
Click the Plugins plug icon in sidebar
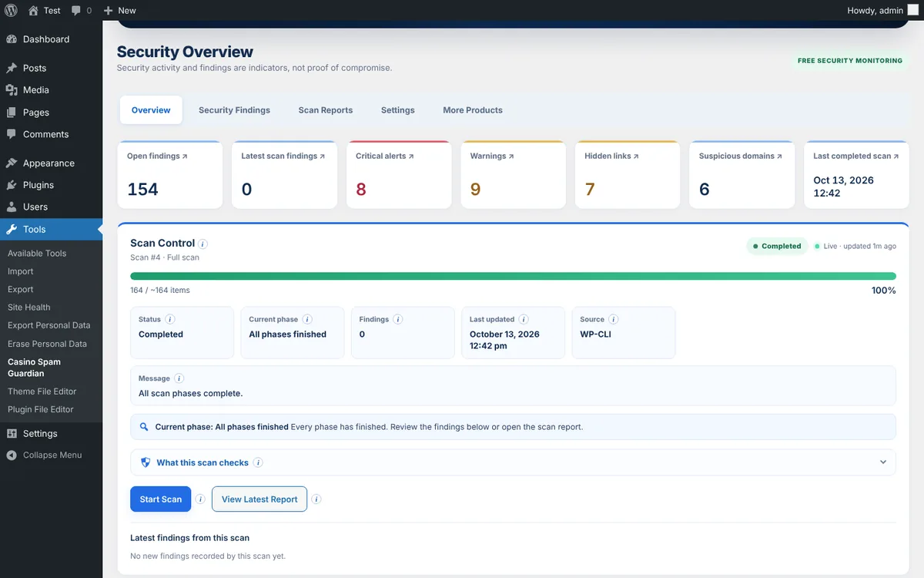[x=12, y=185]
